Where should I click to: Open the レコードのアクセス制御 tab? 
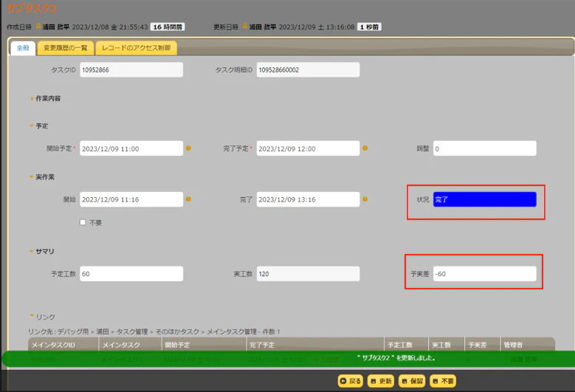(x=136, y=48)
